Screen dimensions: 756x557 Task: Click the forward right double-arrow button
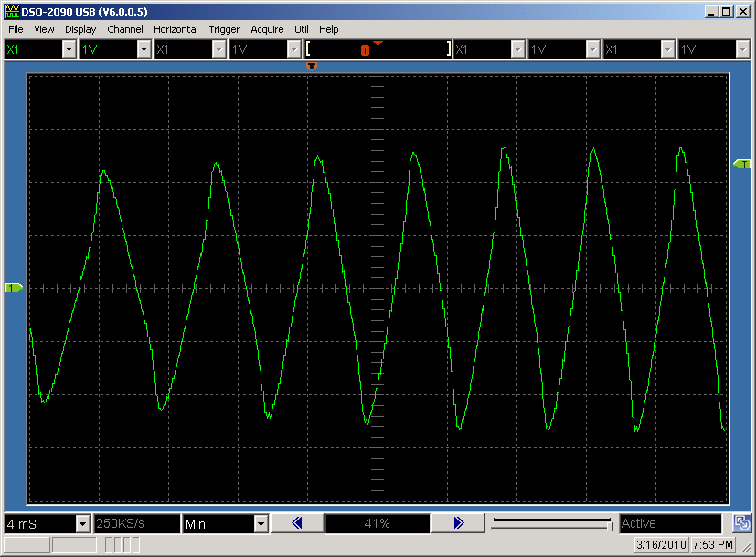458,523
